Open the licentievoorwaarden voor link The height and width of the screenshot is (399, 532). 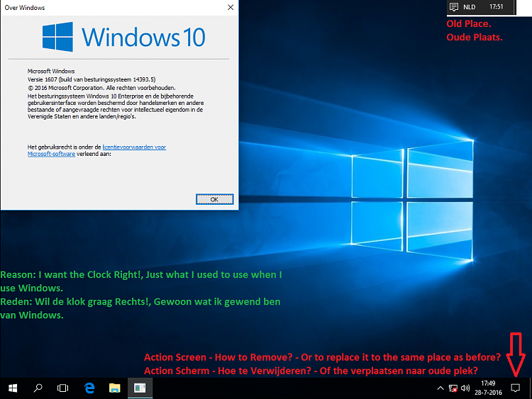134,147
